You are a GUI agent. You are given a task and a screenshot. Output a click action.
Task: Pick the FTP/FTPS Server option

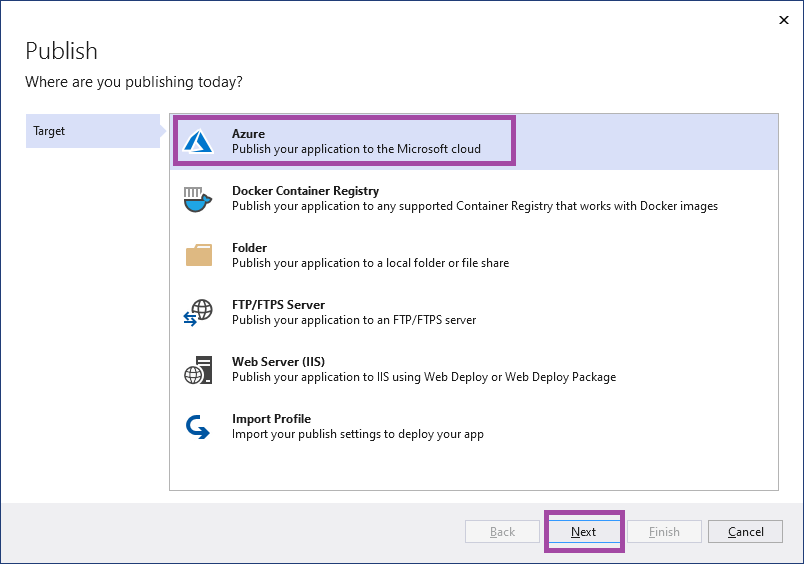[x=278, y=304]
